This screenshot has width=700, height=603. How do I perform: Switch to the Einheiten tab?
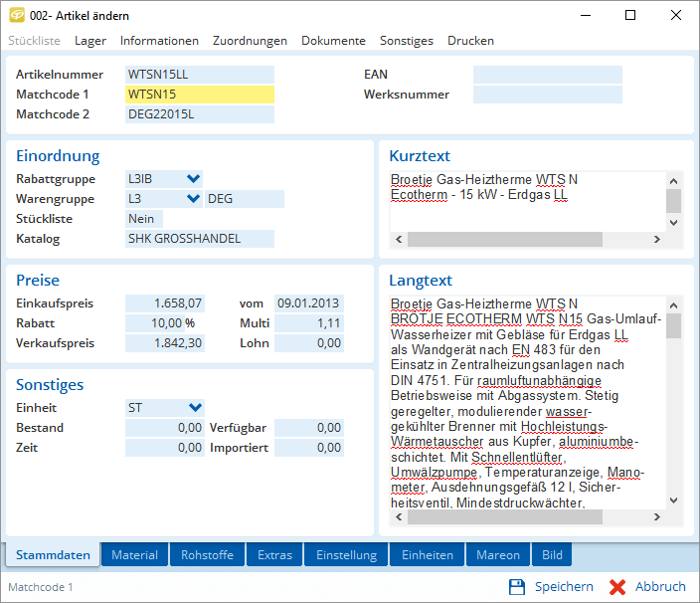[x=428, y=555]
